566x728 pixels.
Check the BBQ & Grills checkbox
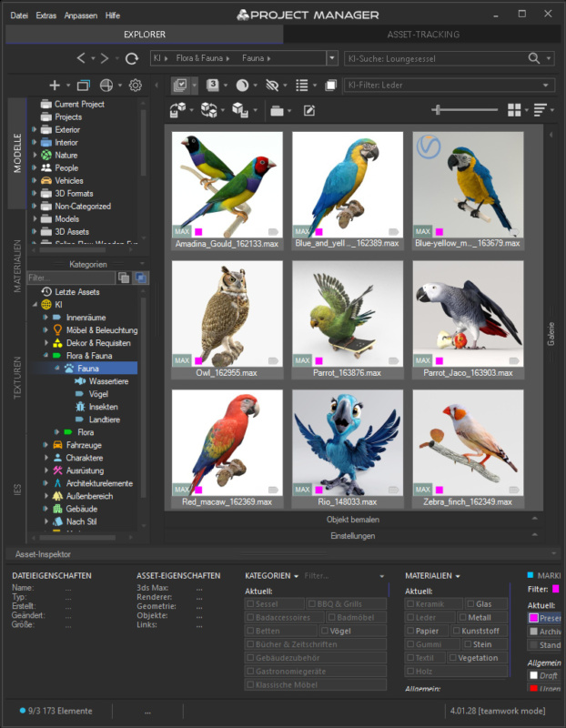coord(311,604)
